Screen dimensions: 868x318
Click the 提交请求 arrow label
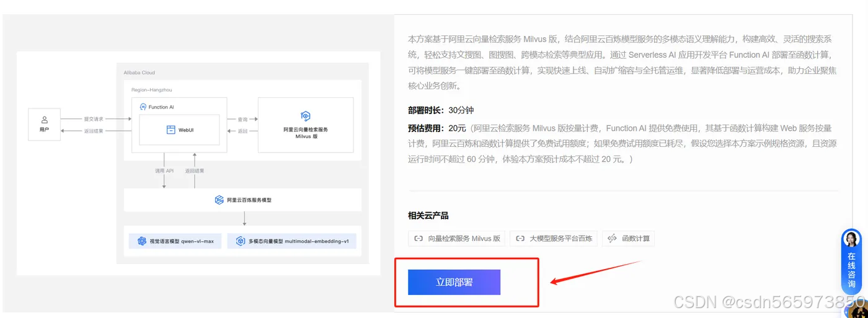pyautogui.click(x=94, y=118)
